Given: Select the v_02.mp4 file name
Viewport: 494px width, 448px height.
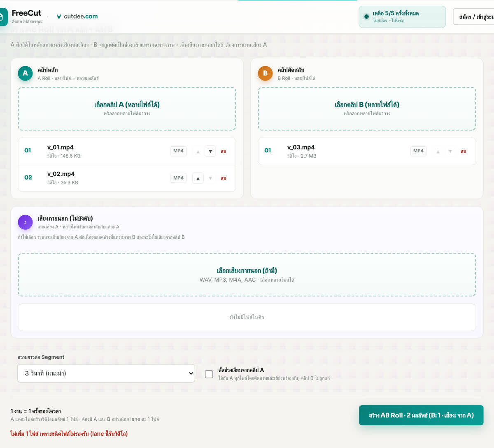Looking at the screenshot, I should click(x=61, y=174).
